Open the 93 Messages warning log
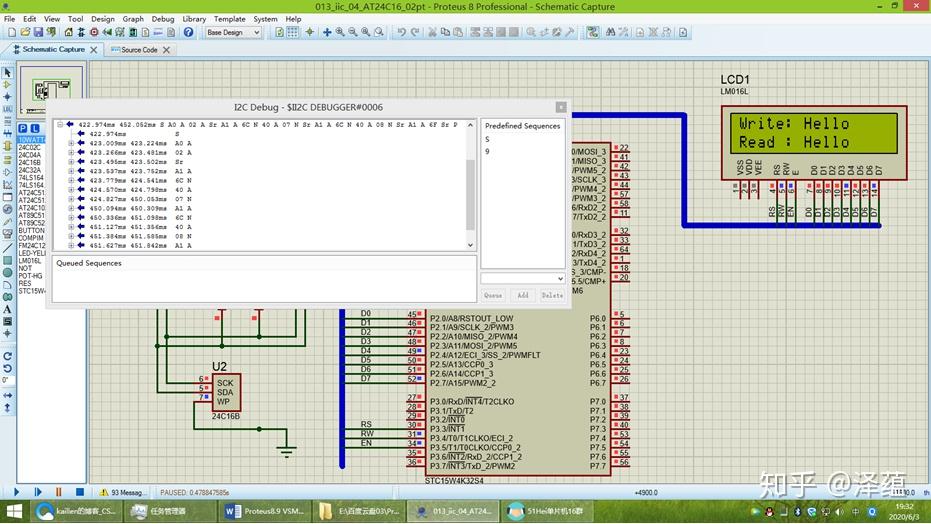Screen dimensions: 931x524 (123, 492)
